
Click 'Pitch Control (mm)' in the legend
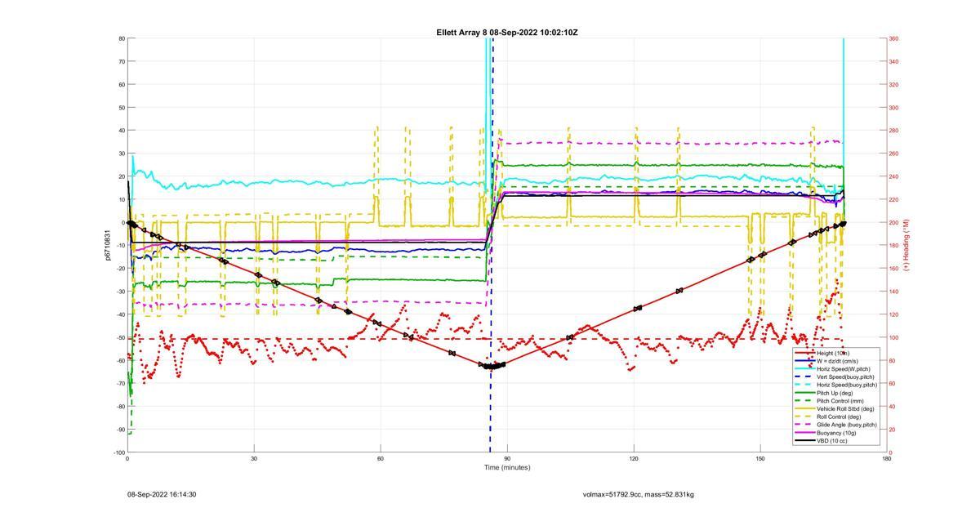840,401
